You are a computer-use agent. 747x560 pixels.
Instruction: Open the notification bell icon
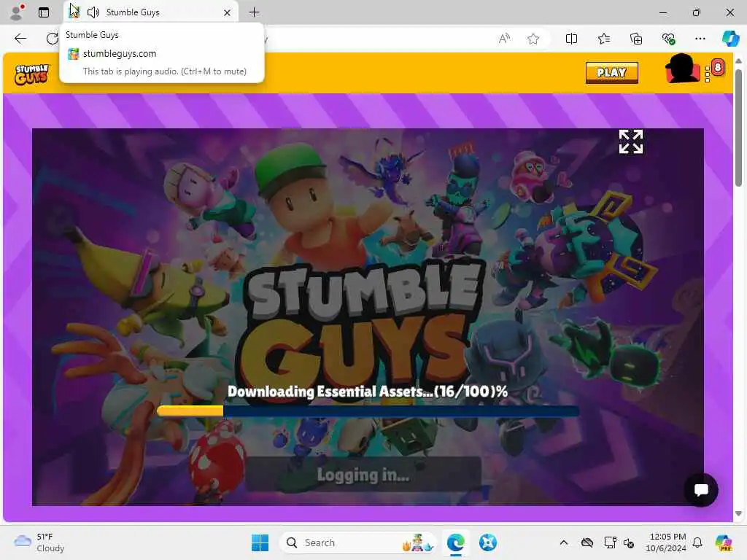[697, 542]
